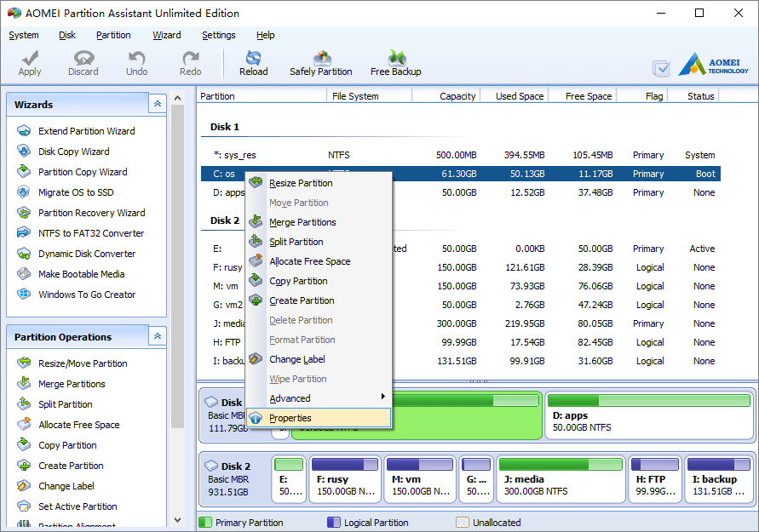Open NTFS to FAT32 Converter

pos(91,233)
